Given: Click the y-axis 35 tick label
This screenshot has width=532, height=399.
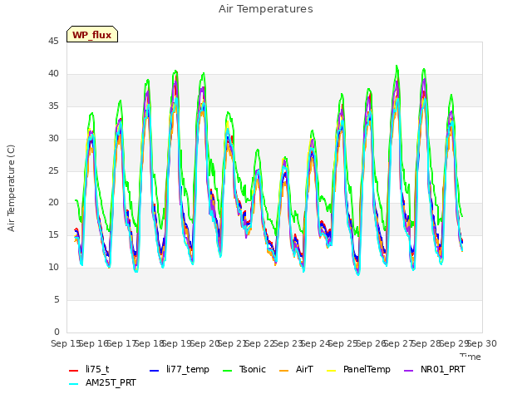Looking at the screenshot, I should 53,106.
